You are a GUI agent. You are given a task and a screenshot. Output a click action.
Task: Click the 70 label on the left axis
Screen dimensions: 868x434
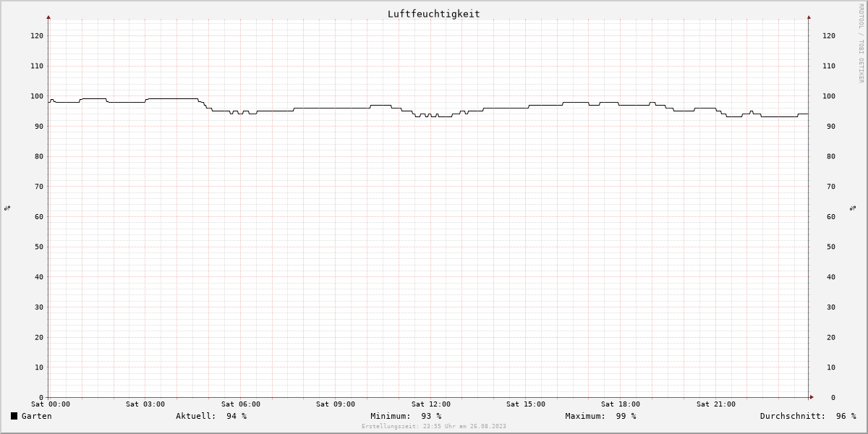coord(39,187)
